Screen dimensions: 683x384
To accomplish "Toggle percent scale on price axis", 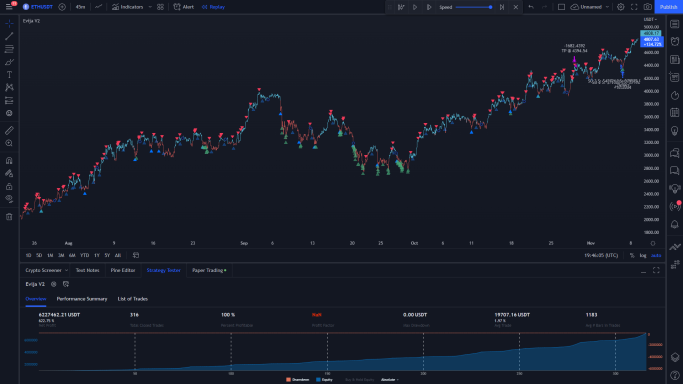I will 632,256.
